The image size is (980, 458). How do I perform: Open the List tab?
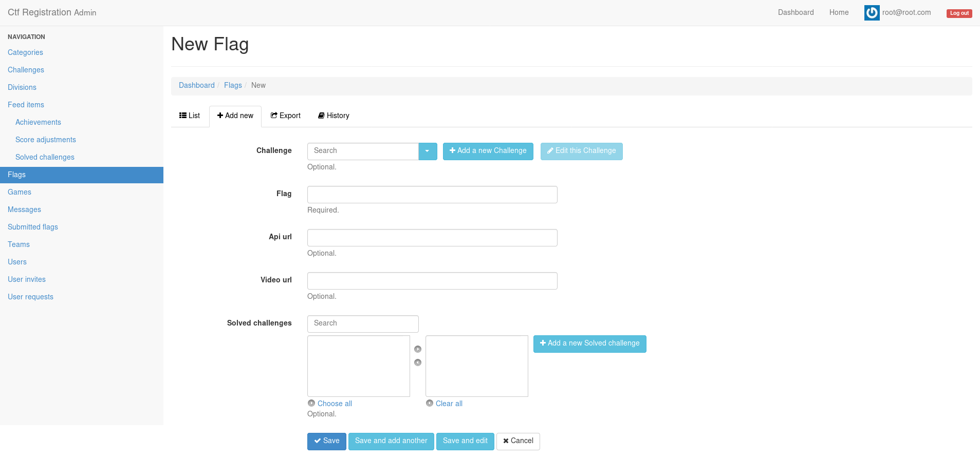pyautogui.click(x=190, y=116)
